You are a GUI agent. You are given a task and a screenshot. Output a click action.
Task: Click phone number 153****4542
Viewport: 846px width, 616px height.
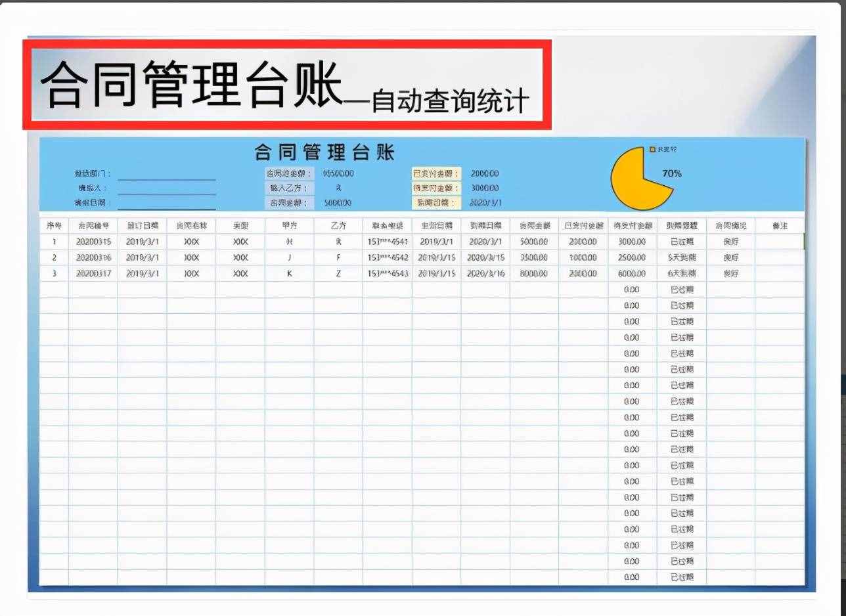coord(388,257)
